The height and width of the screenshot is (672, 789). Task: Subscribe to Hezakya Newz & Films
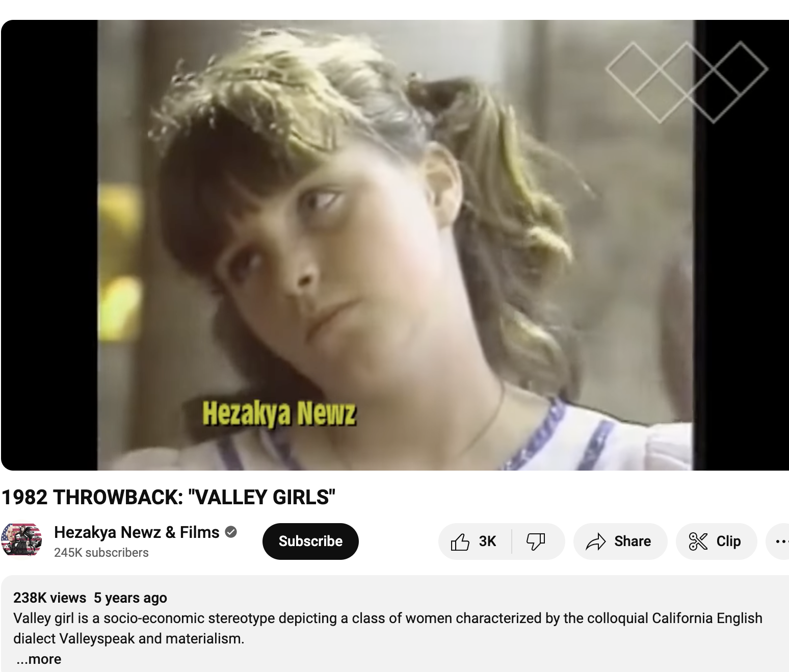tap(310, 541)
